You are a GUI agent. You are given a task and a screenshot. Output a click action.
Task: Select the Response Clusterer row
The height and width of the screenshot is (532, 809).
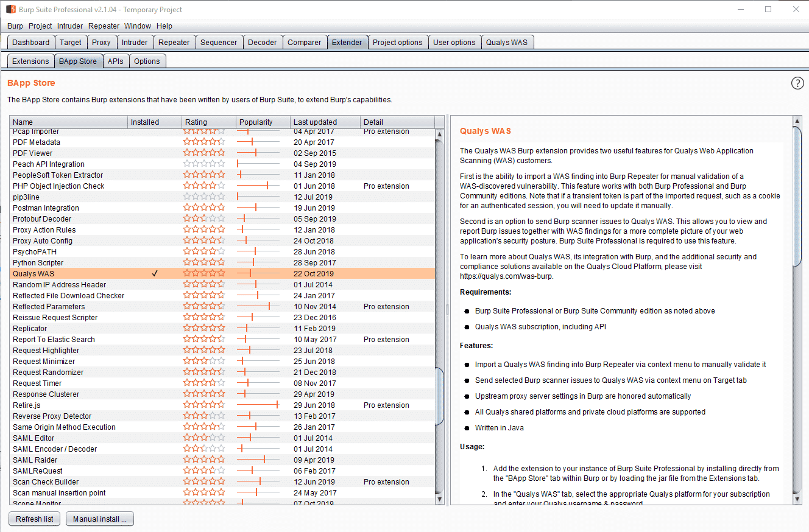point(222,394)
